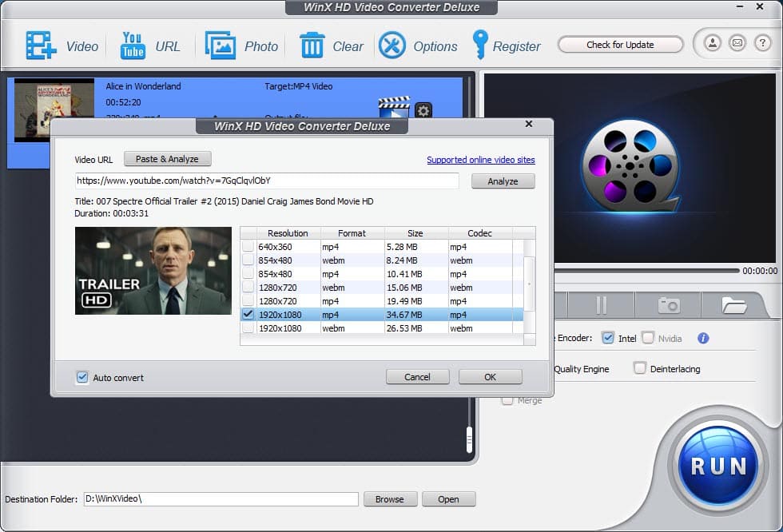Viewport: 783px width, 532px height.
Task: Click the film reel preview logo
Action: pyautogui.click(x=630, y=166)
